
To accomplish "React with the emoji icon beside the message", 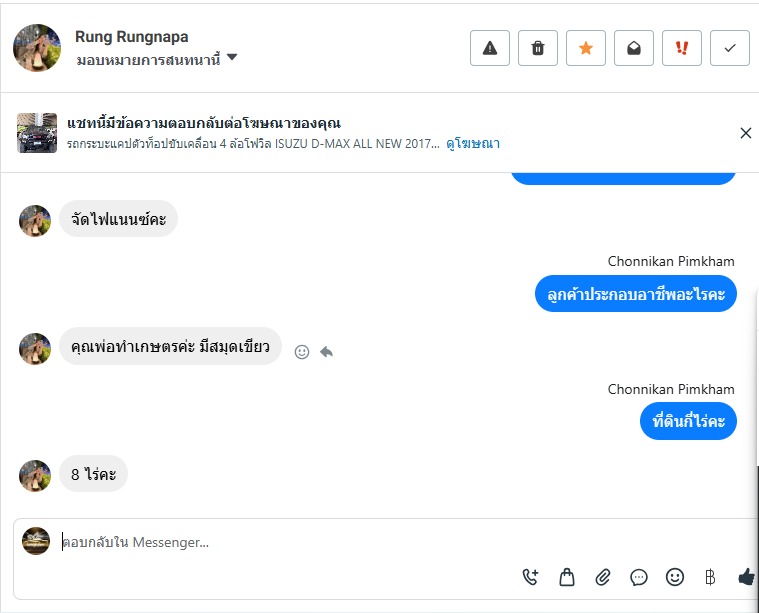I will point(302,352).
